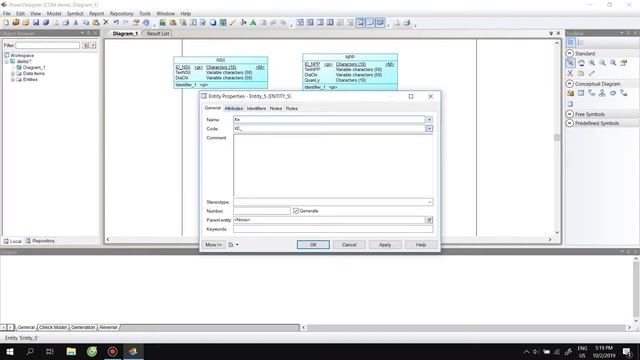Viewport: 640px width, 360px height.
Task: Select the Grabber hand tool in Toolbox
Action: (581, 63)
